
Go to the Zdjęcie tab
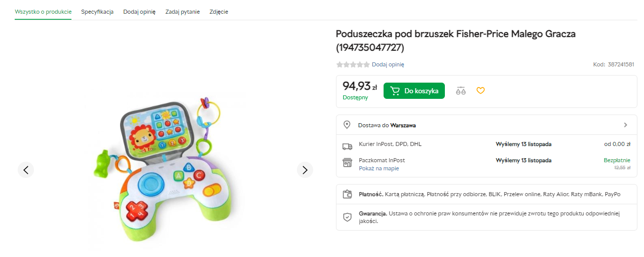point(219,12)
